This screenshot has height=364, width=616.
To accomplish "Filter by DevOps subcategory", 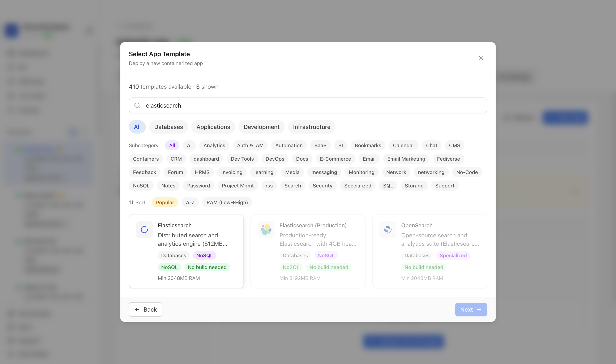I will pos(275,159).
